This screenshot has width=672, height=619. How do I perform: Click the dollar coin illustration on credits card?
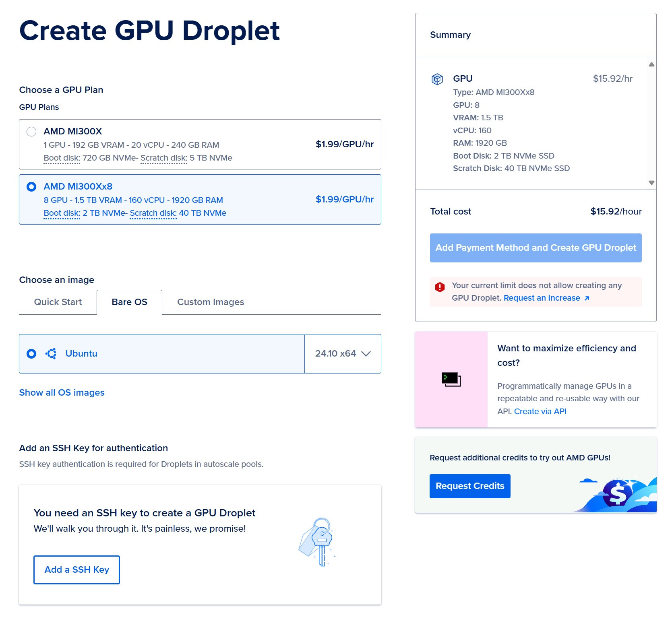point(618,493)
